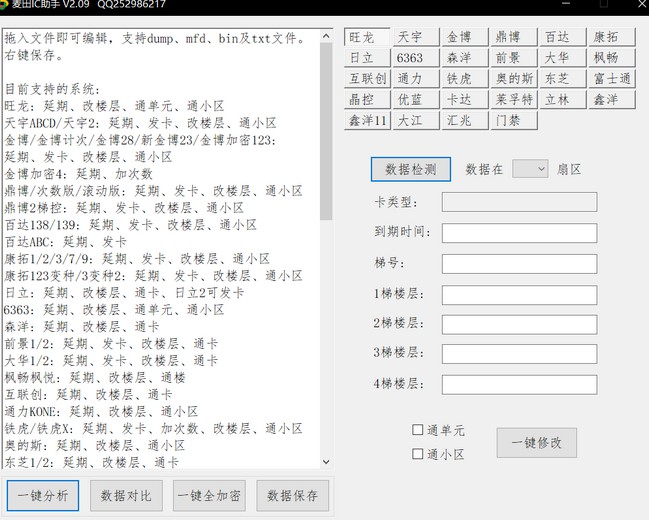649x520 pixels.
Task: Click the 3梯楼层 input field
Action: pyautogui.click(x=519, y=354)
